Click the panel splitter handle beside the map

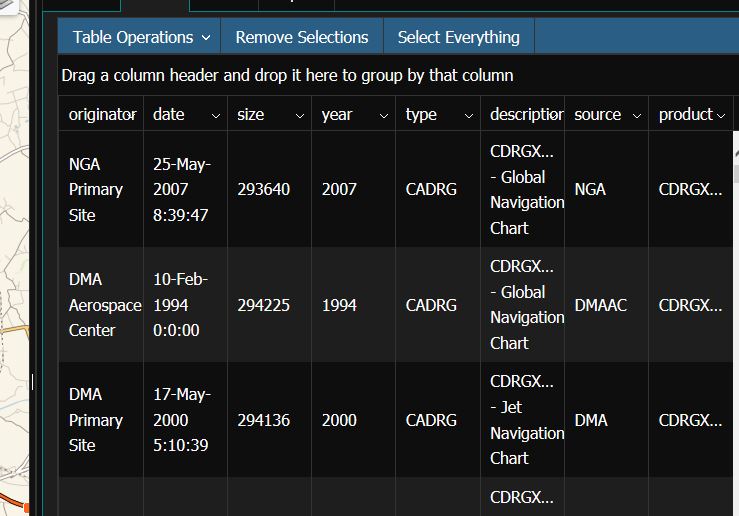(x=32, y=382)
